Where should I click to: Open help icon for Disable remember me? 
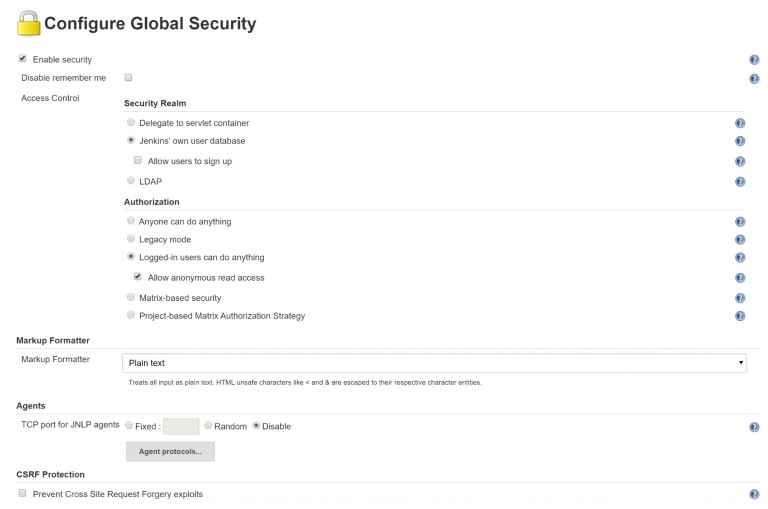tap(754, 78)
